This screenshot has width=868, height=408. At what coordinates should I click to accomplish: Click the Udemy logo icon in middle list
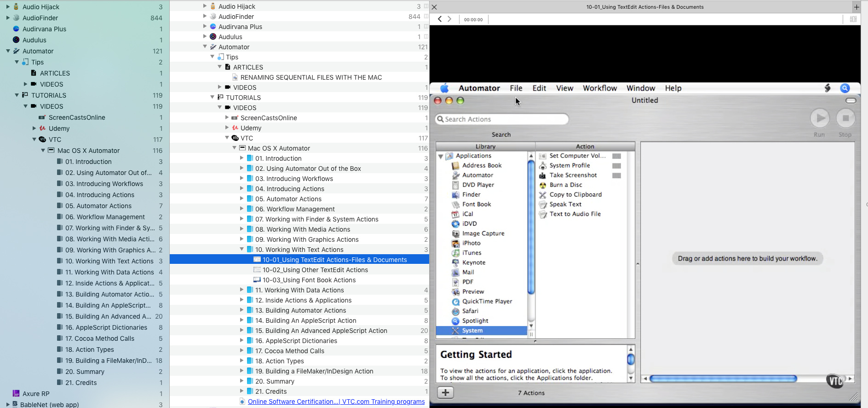point(235,128)
